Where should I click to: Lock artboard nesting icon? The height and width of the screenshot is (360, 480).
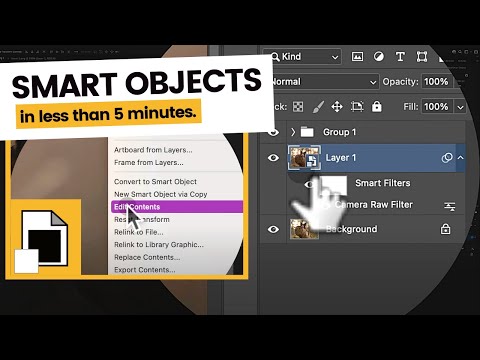(x=357, y=107)
